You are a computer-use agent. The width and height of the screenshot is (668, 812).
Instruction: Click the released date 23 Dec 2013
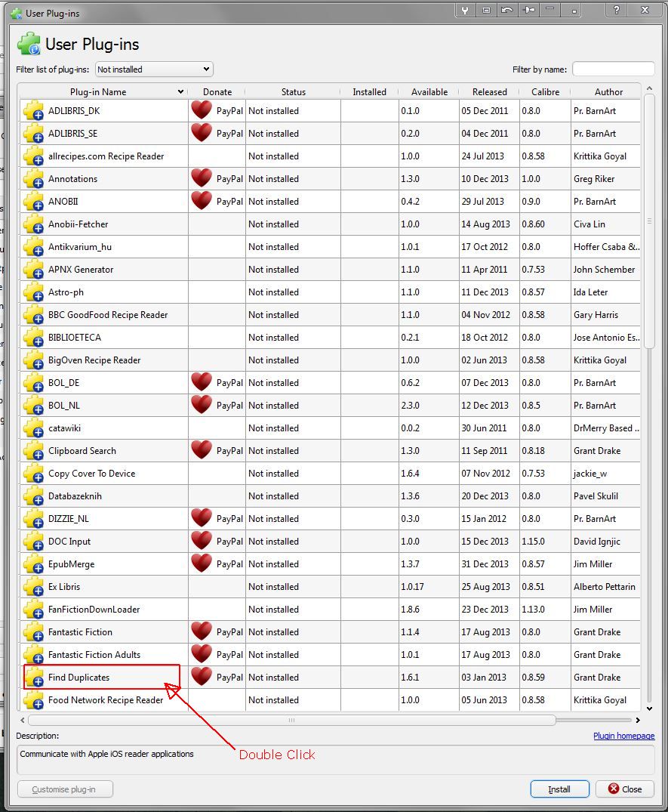(x=485, y=610)
